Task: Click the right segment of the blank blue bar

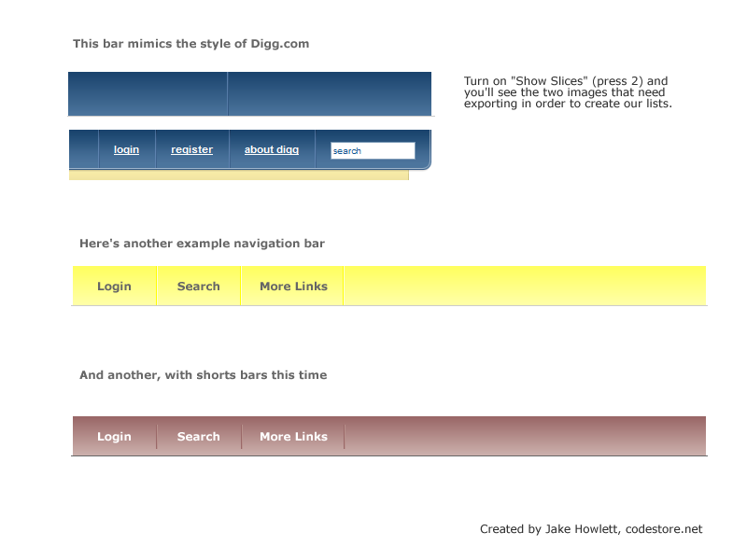Action: pos(330,94)
